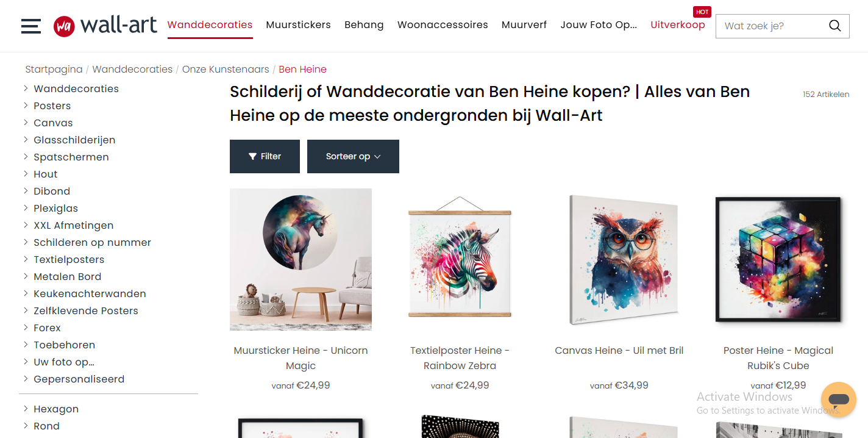
Task: View the Uil met Bril canvas image
Action: (x=619, y=259)
